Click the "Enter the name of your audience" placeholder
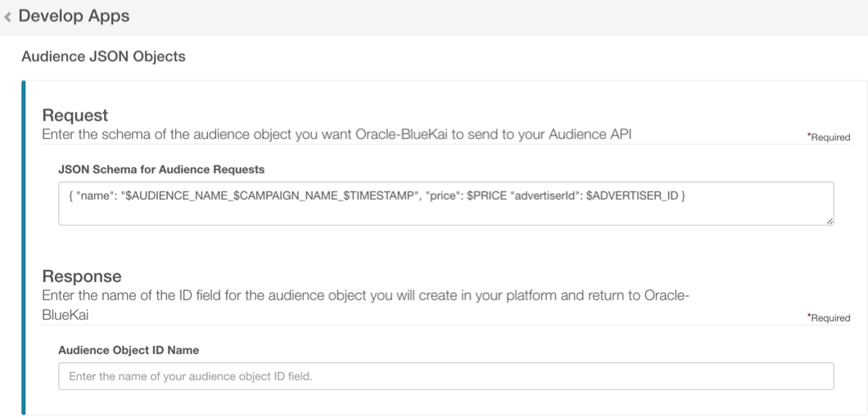 pyautogui.click(x=190, y=376)
